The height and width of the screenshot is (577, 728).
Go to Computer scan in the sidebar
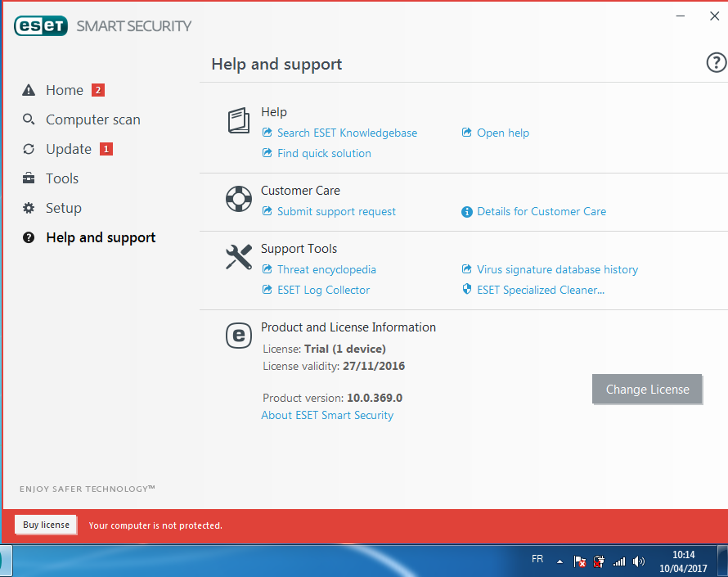81,119
